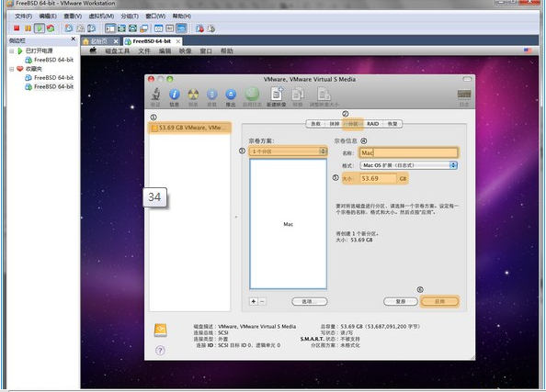Click the green Power On play icon
546x392 pixels.
[40, 28]
